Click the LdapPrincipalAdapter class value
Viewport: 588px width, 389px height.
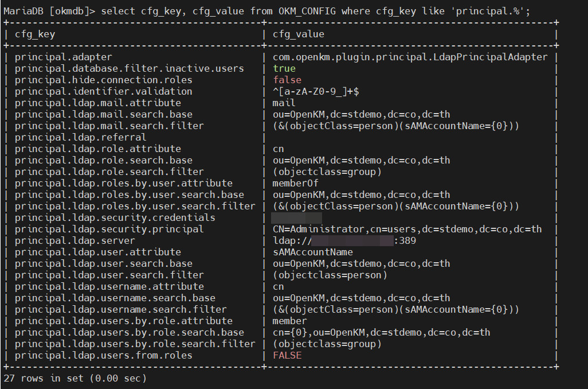pyautogui.click(x=410, y=57)
